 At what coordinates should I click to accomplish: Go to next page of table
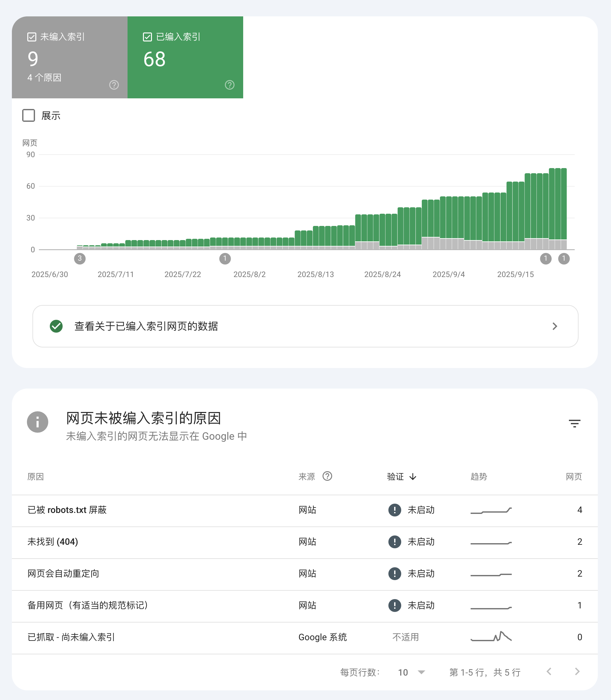(x=577, y=672)
